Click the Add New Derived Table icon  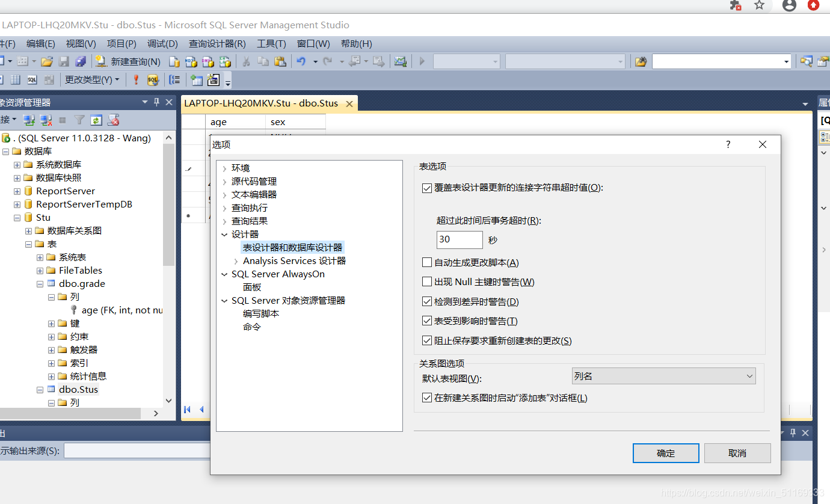click(213, 79)
